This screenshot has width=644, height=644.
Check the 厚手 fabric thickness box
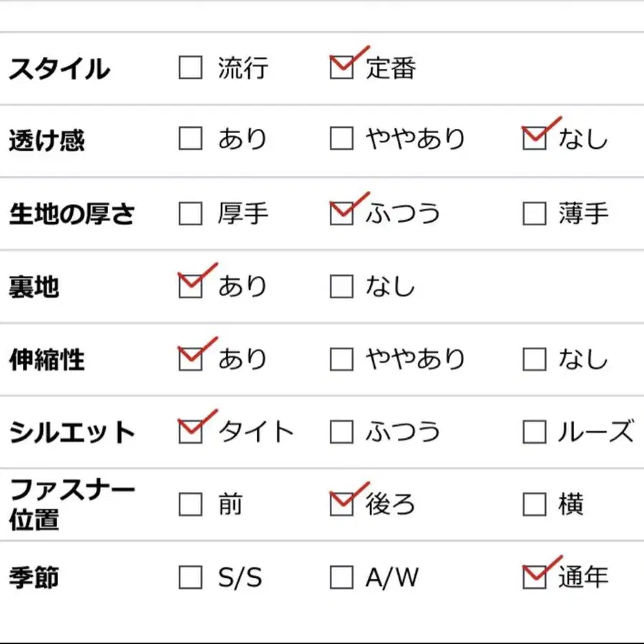(190, 213)
